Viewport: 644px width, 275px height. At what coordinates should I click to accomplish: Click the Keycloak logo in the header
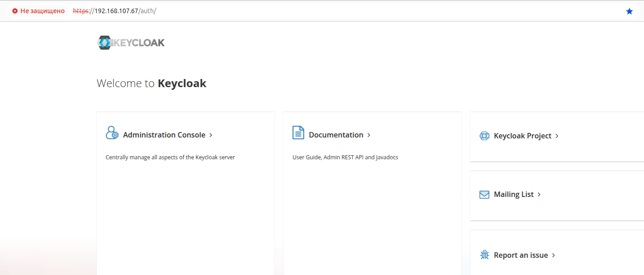131,43
